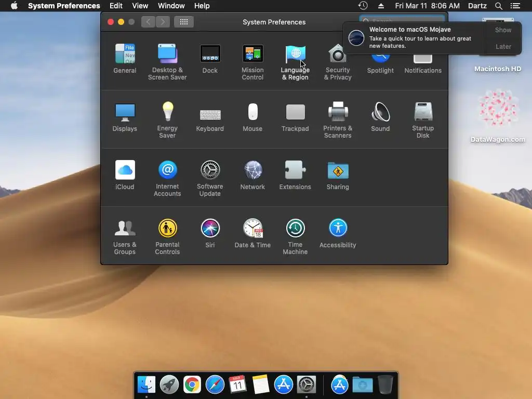Viewport: 532px width, 399px height.
Task: Open the App Store icon left of Downloads in Dock
Action: tap(340, 385)
